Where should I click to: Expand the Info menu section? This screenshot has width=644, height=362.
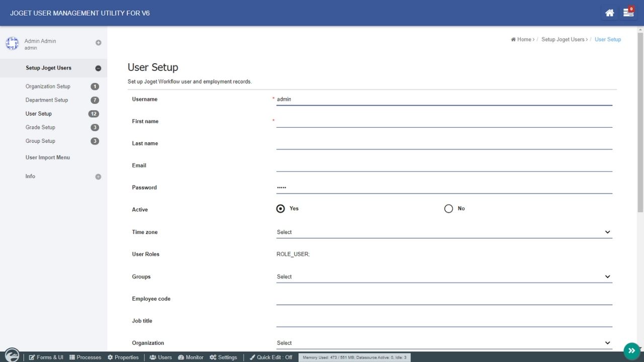(98, 177)
